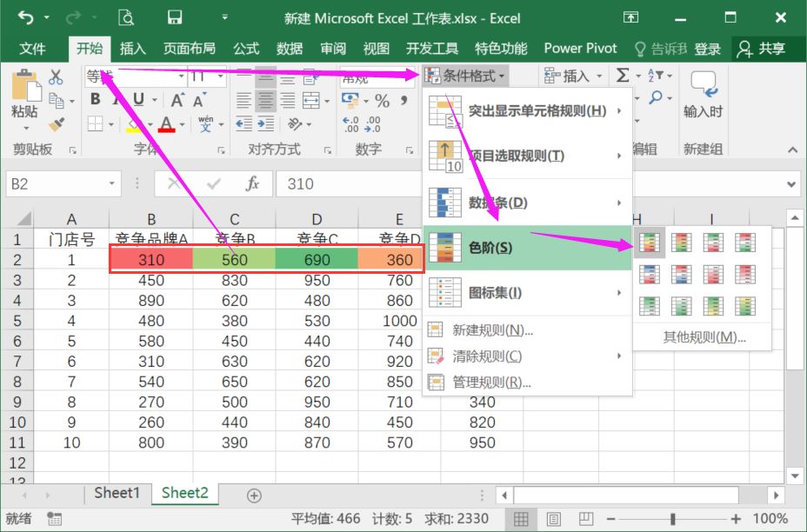The height and width of the screenshot is (532, 807).
Task: Click the Orientation text angle icon
Action: click(296, 124)
